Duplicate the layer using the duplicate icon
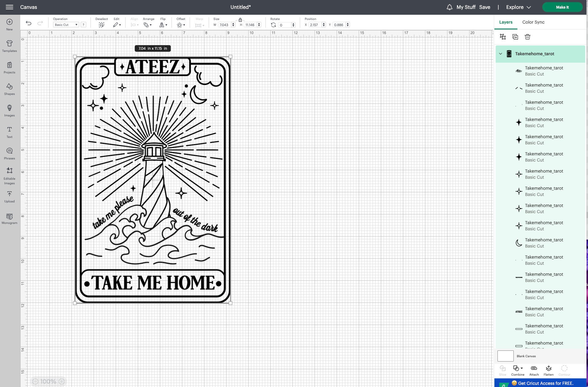Screen dimensions: 588x387 point(515,37)
